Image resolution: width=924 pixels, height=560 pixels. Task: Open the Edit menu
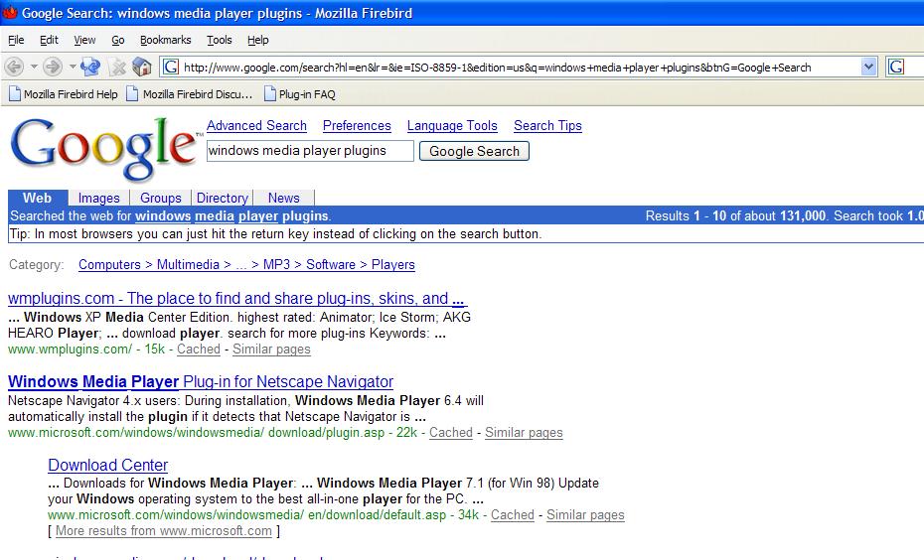49,40
